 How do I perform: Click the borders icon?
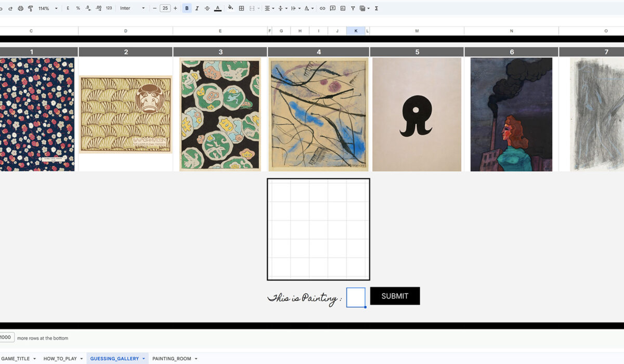[x=241, y=8]
